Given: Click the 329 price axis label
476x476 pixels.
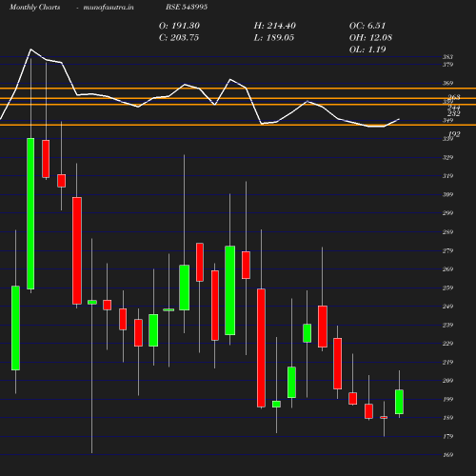Looking at the screenshot, I should point(447,157).
